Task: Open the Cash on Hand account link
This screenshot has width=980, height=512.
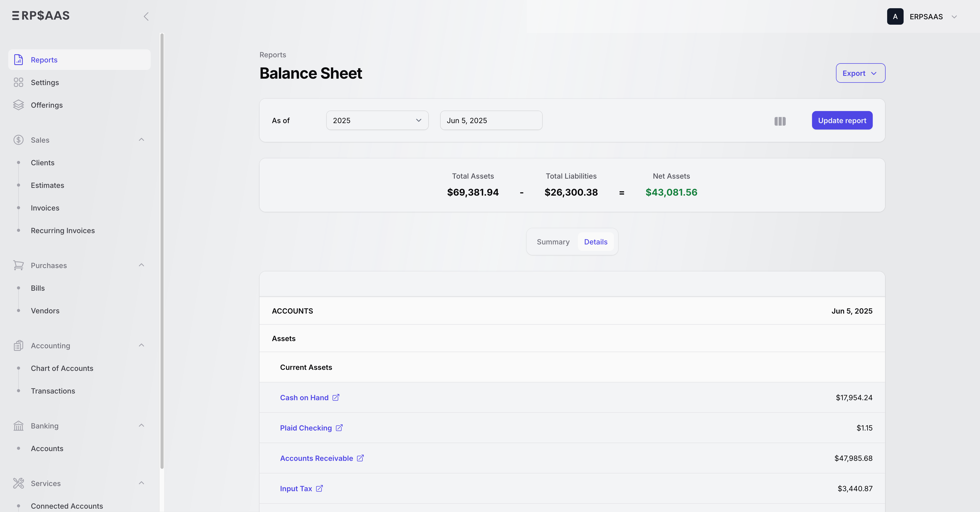Action: point(304,398)
